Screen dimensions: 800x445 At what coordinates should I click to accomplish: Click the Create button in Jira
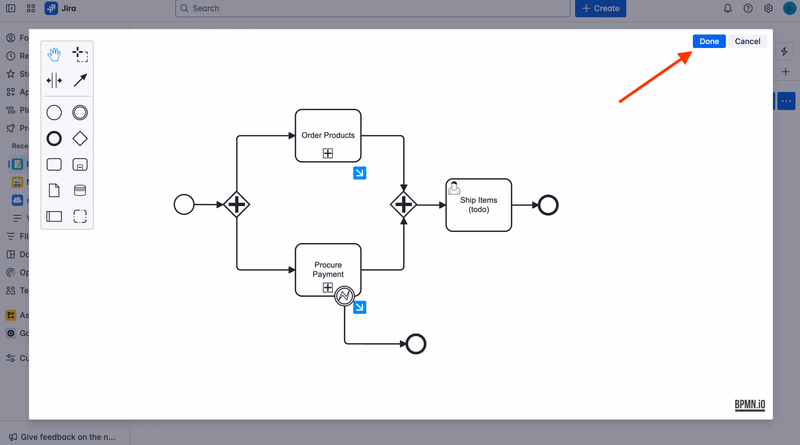pos(601,8)
